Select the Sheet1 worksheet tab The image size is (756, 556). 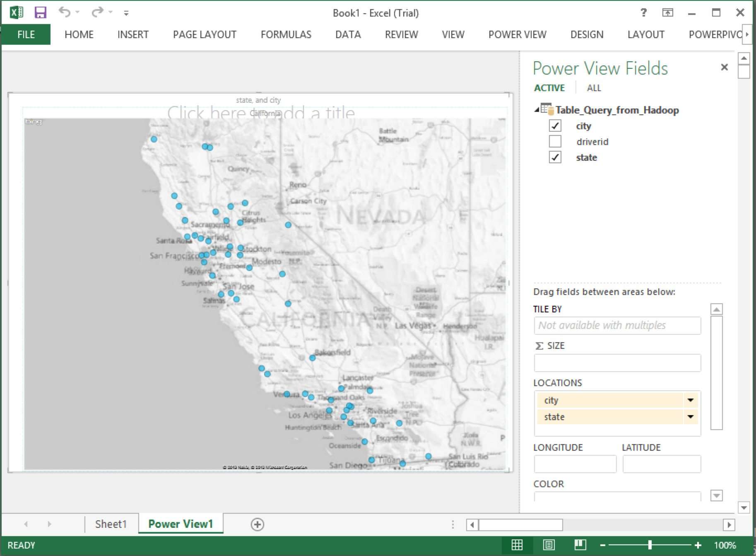(111, 524)
